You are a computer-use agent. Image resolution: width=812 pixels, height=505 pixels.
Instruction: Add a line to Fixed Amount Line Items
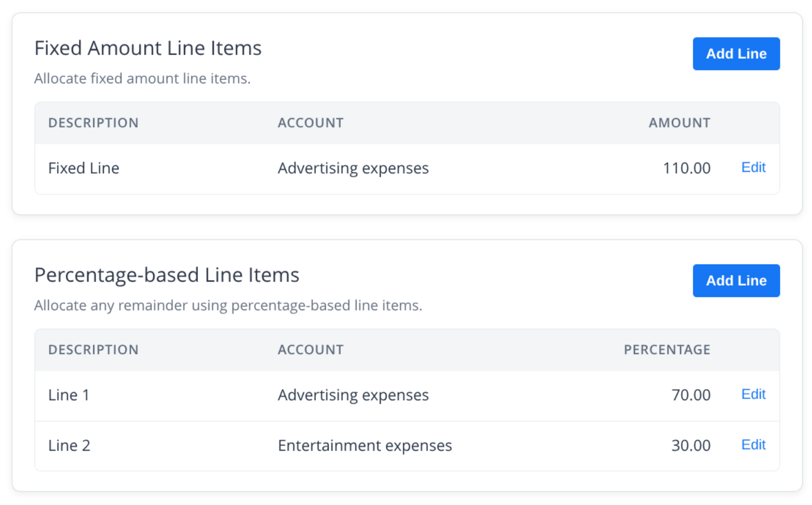coord(736,54)
